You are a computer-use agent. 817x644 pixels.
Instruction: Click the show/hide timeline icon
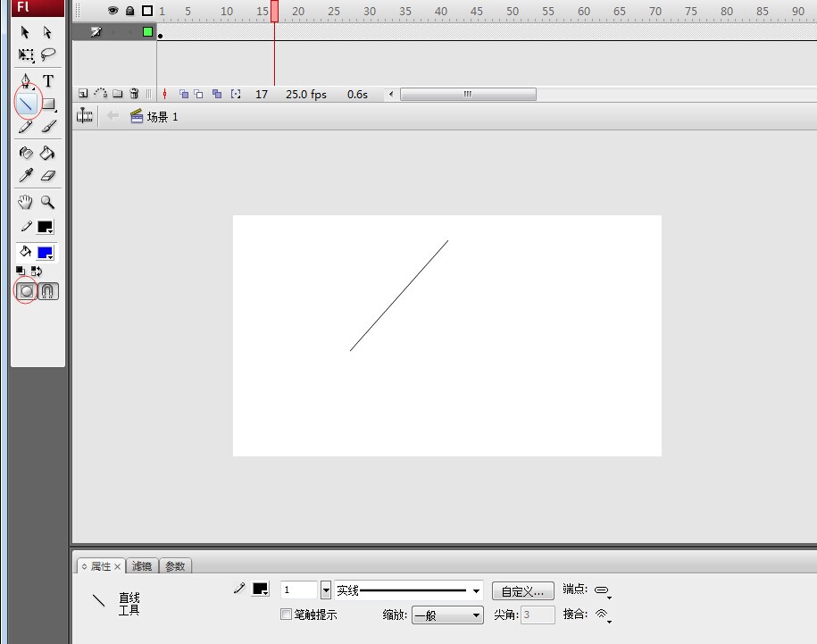click(x=85, y=116)
